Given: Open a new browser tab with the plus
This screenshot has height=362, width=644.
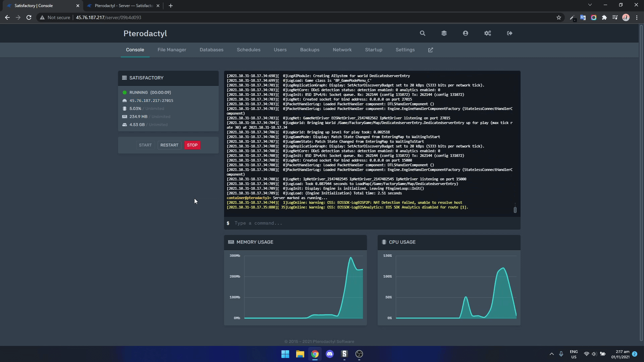Looking at the screenshot, I should pyautogui.click(x=170, y=6).
